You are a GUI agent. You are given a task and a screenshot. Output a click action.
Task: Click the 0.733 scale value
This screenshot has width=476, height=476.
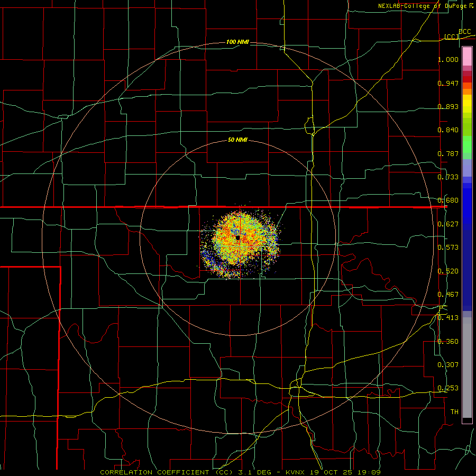click(x=448, y=177)
